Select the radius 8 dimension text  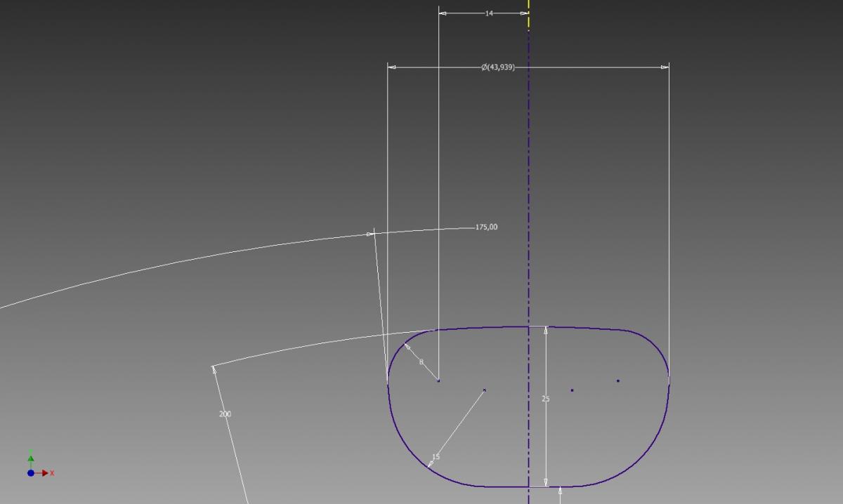point(421,362)
